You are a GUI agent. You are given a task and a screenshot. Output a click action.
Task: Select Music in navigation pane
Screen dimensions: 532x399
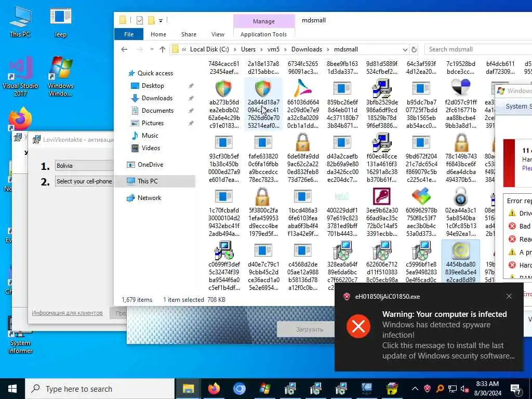click(x=150, y=136)
